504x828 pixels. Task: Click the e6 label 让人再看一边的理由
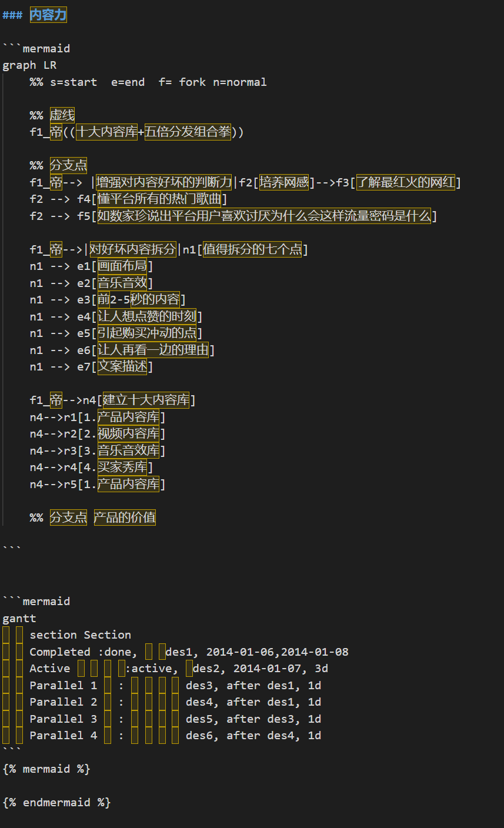[x=153, y=350]
